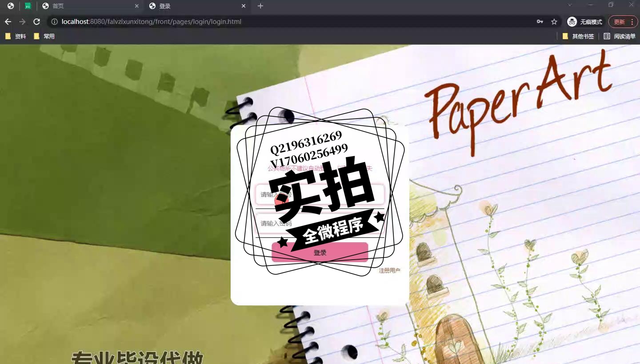The width and height of the screenshot is (640, 364).
Task: Open the 其他书签 folder
Action: coord(578,36)
